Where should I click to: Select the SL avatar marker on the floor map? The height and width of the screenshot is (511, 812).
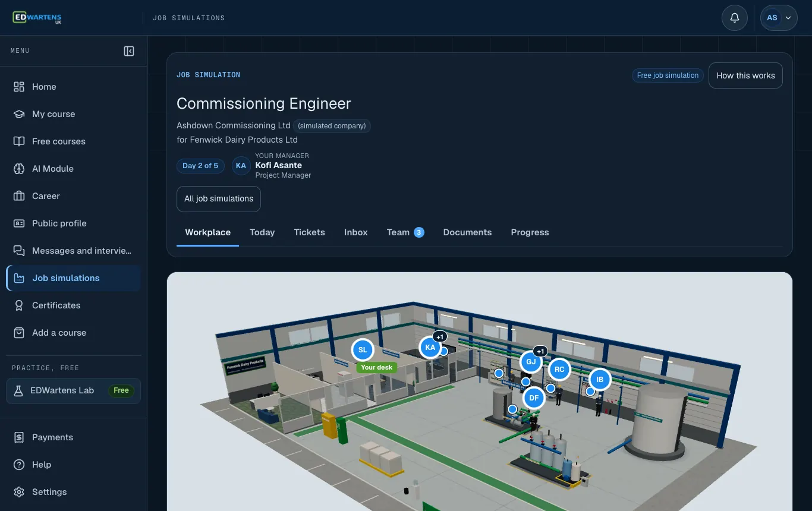(363, 350)
